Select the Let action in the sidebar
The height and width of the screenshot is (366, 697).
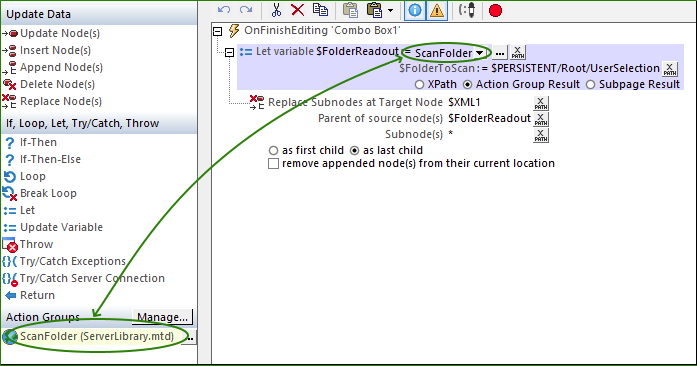point(27,210)
